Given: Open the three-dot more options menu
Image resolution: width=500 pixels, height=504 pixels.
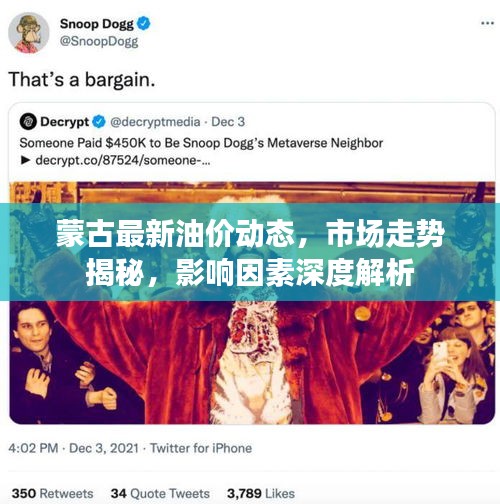Looking at the screenshot, I should tap(487, 23).
